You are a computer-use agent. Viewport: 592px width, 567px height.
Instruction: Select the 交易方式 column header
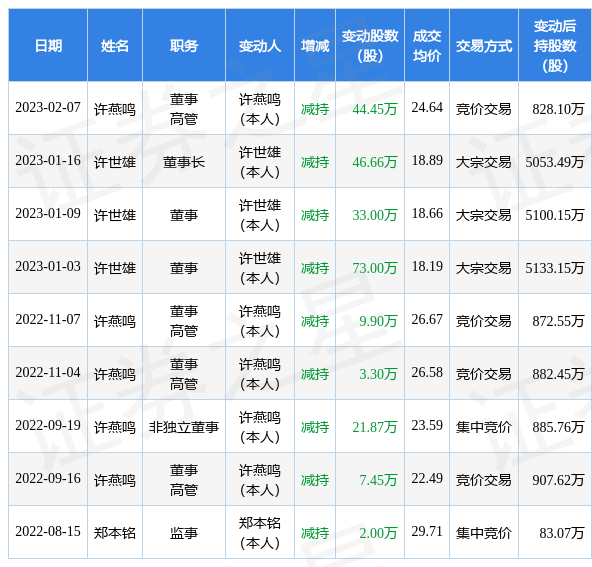coord(484,46)
